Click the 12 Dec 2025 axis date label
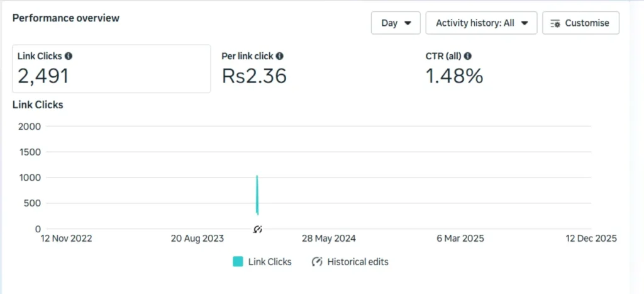 tap(590, 239)
